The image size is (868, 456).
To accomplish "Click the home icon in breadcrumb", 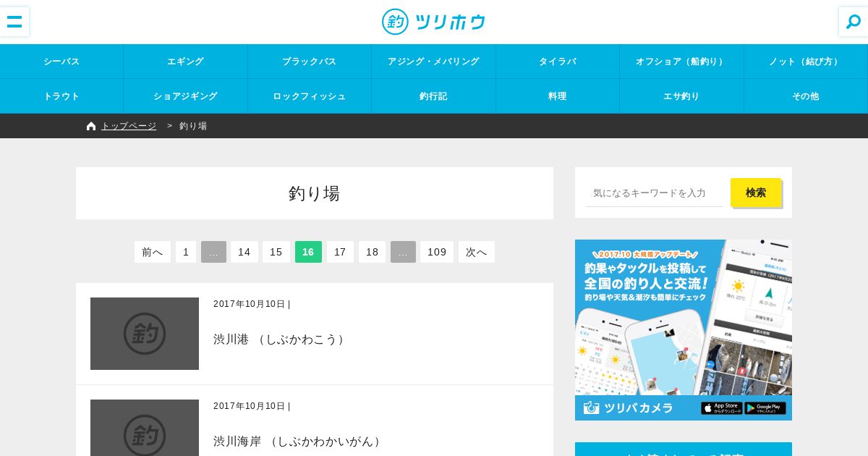I will pyautogui.click(x=91, y=126).
